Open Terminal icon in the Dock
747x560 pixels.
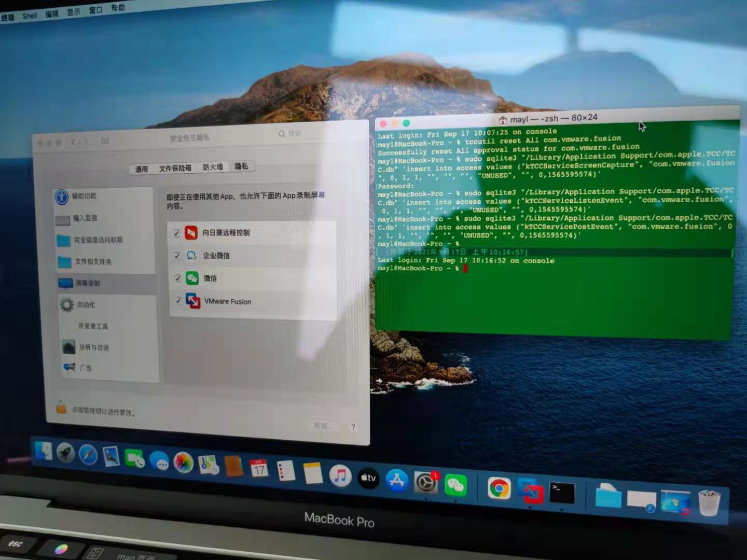pos(562,493)
